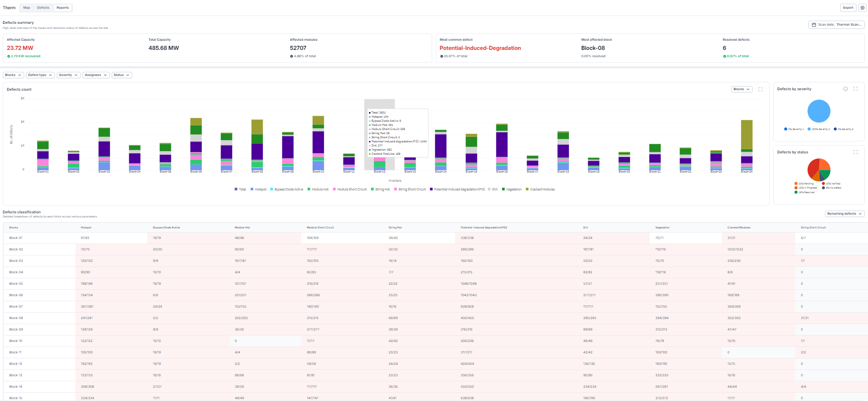Toggle String Hot legend item
Viewport: 868px width, 401px height.
coord(380,189)
